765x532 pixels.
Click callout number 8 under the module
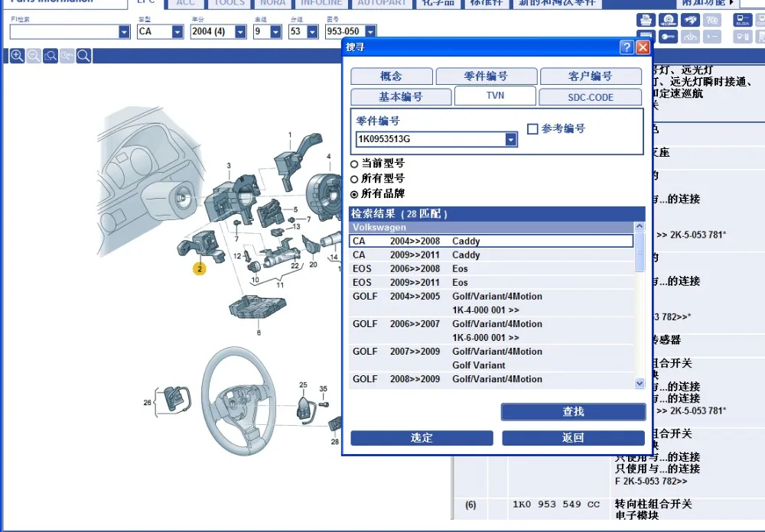pos(259,332)
